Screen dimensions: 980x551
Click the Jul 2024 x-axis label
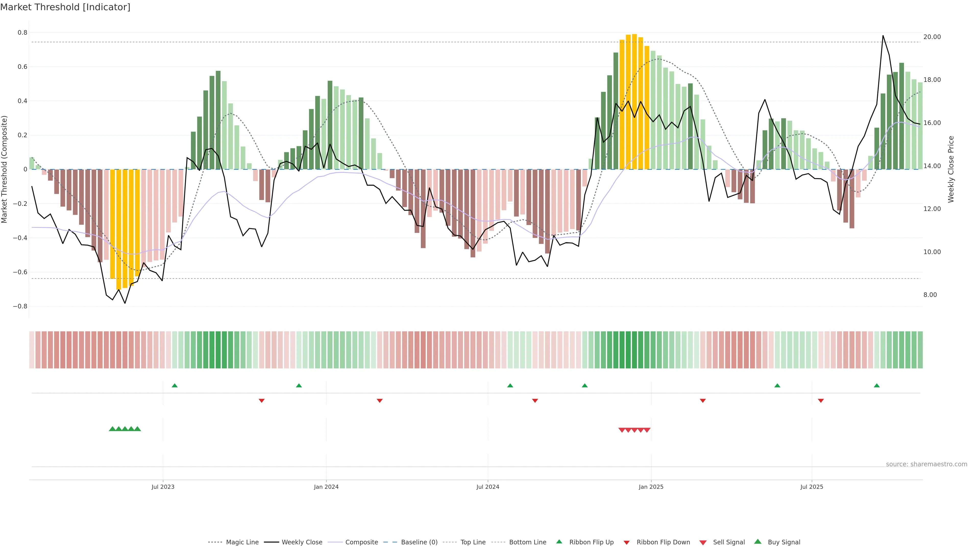(488, 487)
